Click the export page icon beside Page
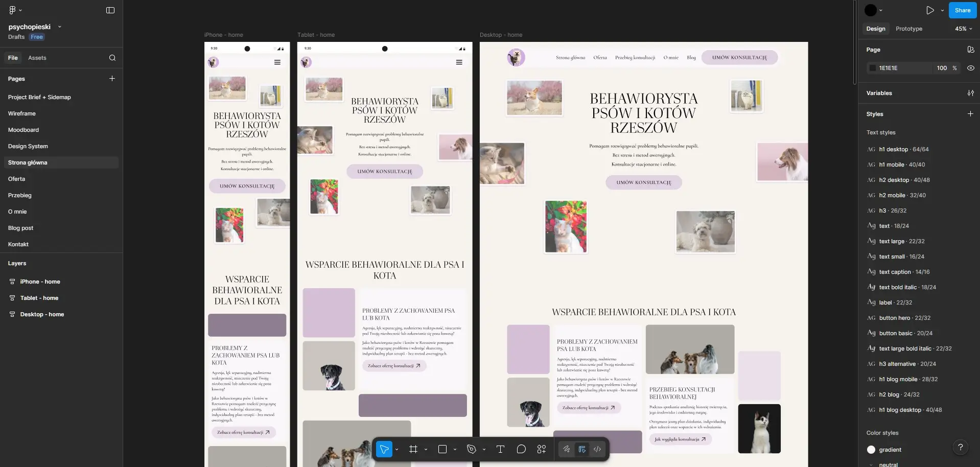This screenshot has height=467, width=980. tap(971, 50)
